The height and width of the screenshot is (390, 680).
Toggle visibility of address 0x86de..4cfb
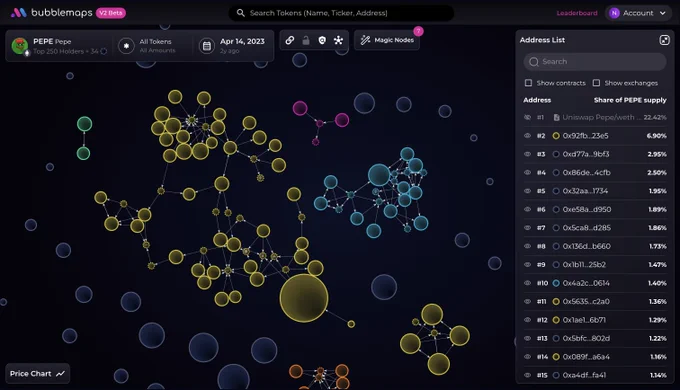tap(527, 173)
